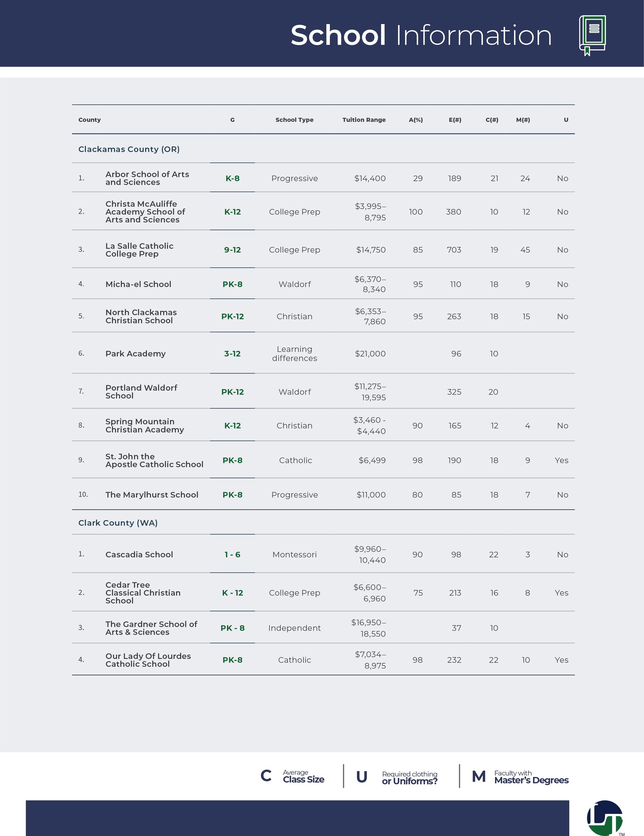This screenshot has width=644, height=836.
Task: Click the LT logo in the bottom corner
Action: point(605,818)
